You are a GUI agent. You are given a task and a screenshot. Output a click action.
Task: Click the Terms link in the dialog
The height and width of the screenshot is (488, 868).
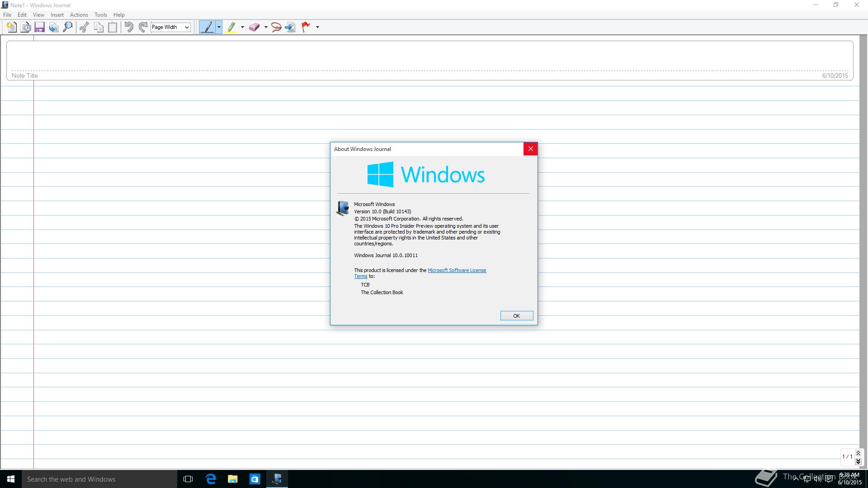pos(360,276)
